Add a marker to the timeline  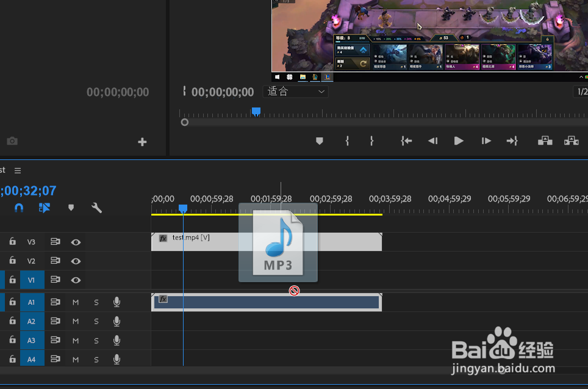click(71, 208)
